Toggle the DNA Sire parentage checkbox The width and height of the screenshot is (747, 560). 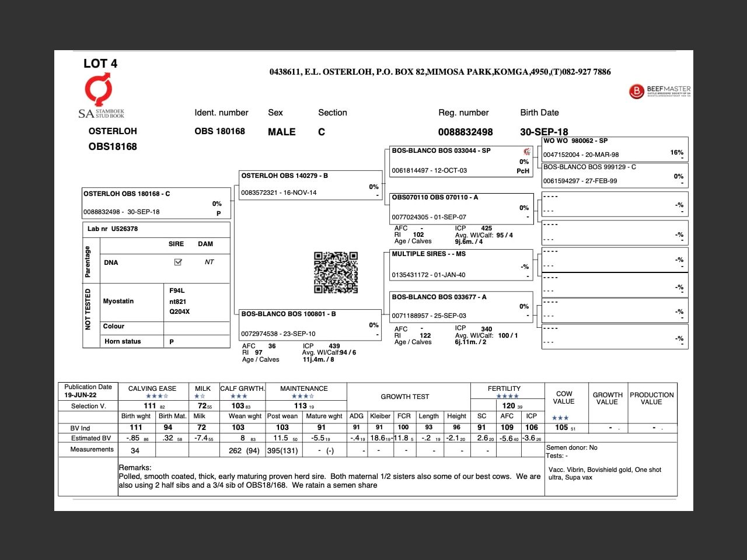pyautogui.click(x=178, y=262)
